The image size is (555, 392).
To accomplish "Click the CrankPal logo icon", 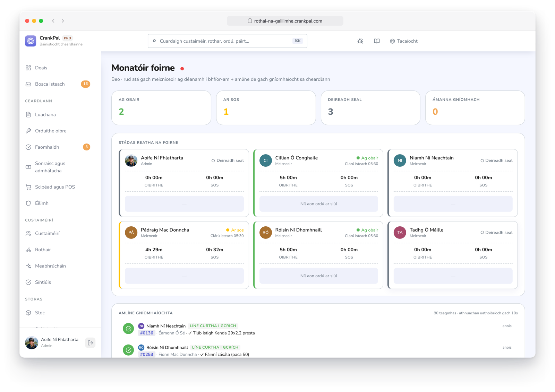I will coord(31,41).
